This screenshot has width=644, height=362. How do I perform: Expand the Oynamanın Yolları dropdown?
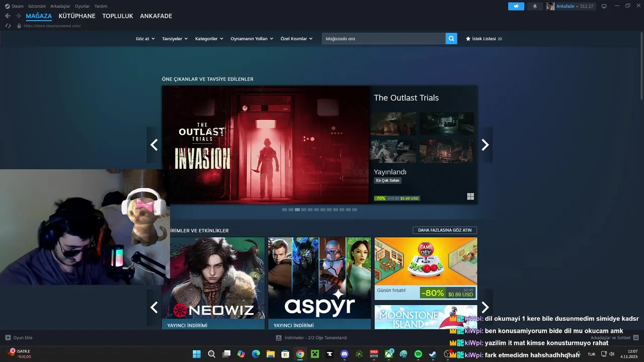coord(252,39)
